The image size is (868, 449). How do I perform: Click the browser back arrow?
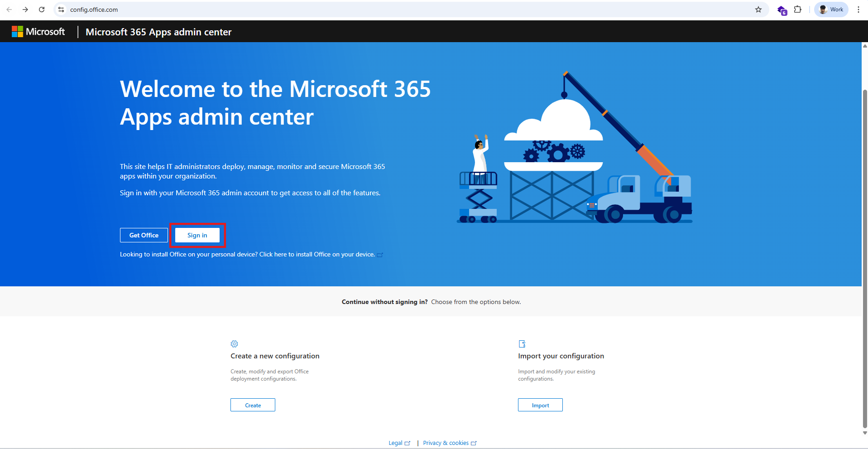(x=9, y=10)
